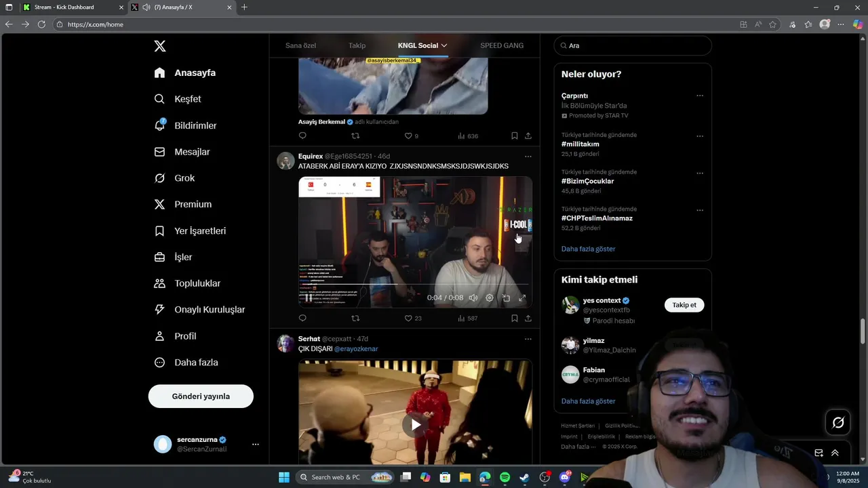This screenshot has width=868, height=488.
Task: Open Bildirimler notifications
Action: click(185, 125)
